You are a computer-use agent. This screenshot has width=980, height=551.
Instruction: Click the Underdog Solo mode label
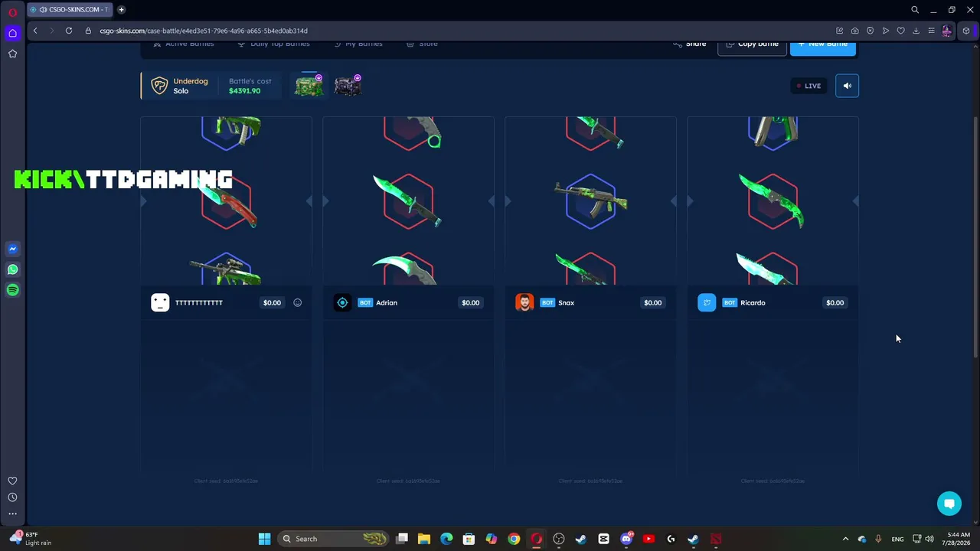(191, 86)
